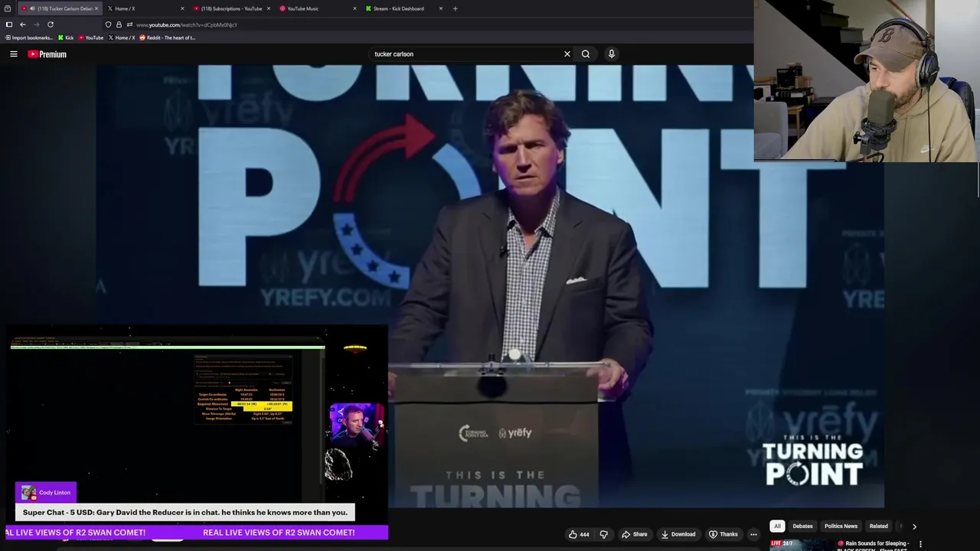Click the Share button
The image size is (980, 551).
635,534
